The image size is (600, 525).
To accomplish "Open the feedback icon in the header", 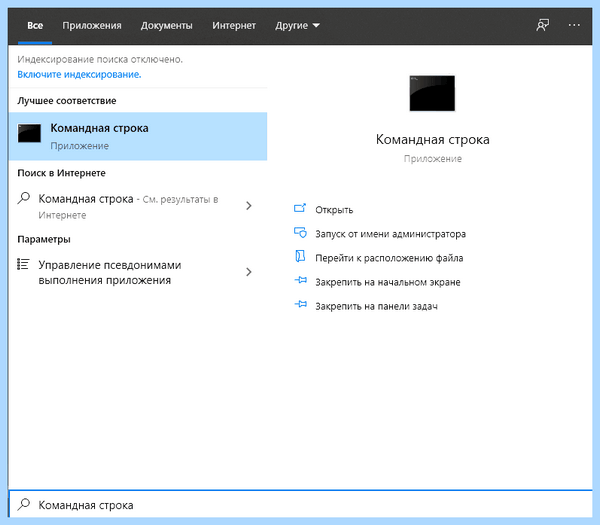I will tap(543, 25).
